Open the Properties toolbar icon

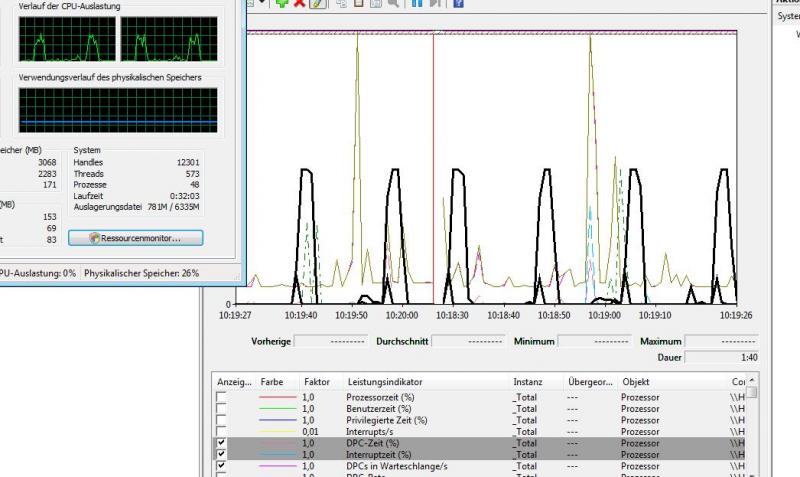click(376, 3)
